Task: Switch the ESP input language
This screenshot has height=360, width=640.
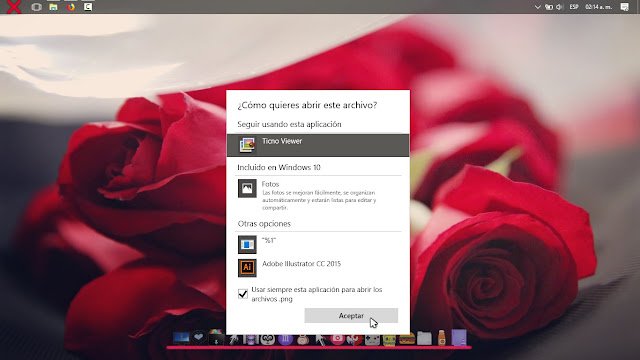Action: pyautogui.click(x=574, y=7)
